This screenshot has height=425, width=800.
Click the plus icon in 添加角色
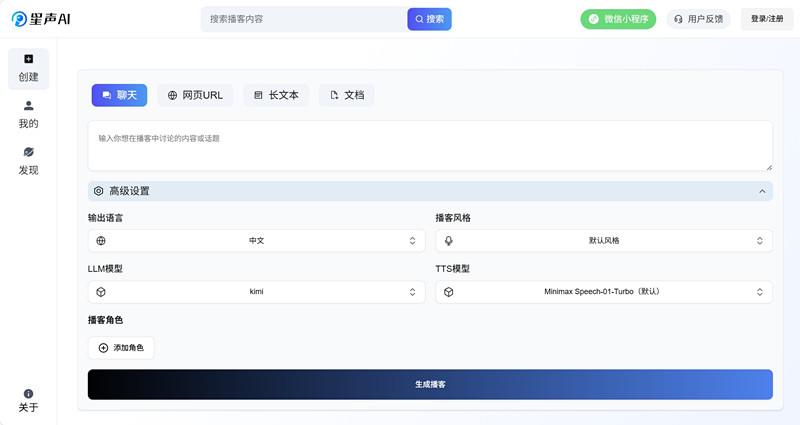click(x=103, y=348)
